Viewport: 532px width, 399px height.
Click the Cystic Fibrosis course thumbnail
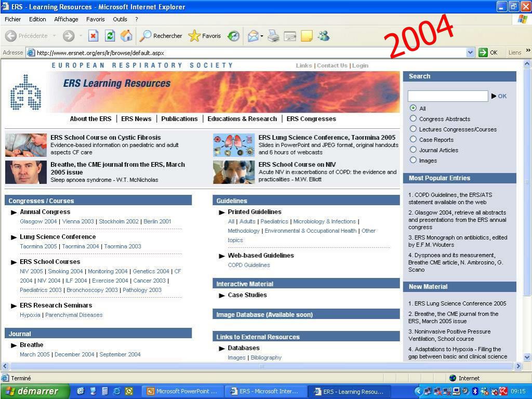click(26, 145)
